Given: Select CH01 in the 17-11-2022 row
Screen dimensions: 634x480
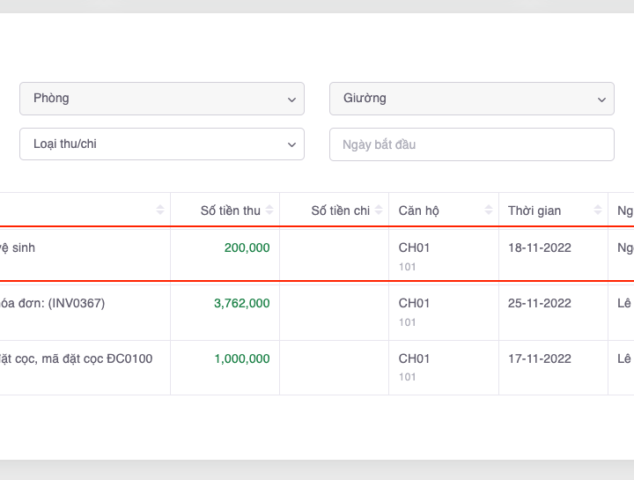Looking at the screenshot, I should 414,358.
